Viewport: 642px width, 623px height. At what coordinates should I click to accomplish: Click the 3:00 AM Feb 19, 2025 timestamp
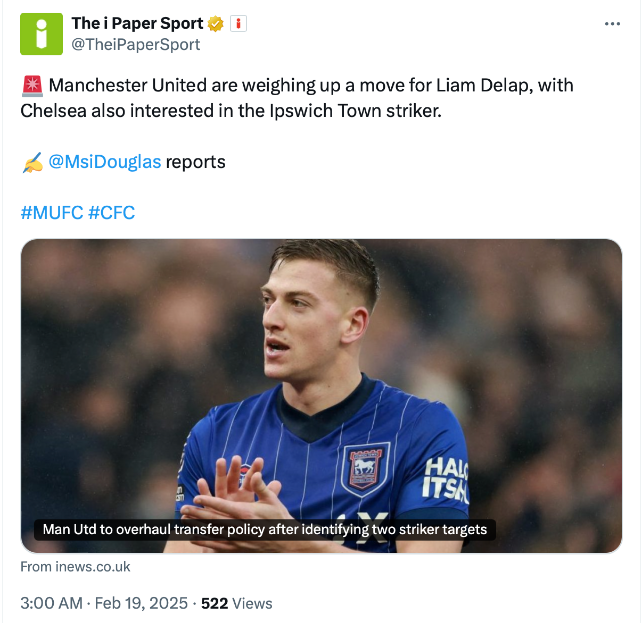coord(104,603)
